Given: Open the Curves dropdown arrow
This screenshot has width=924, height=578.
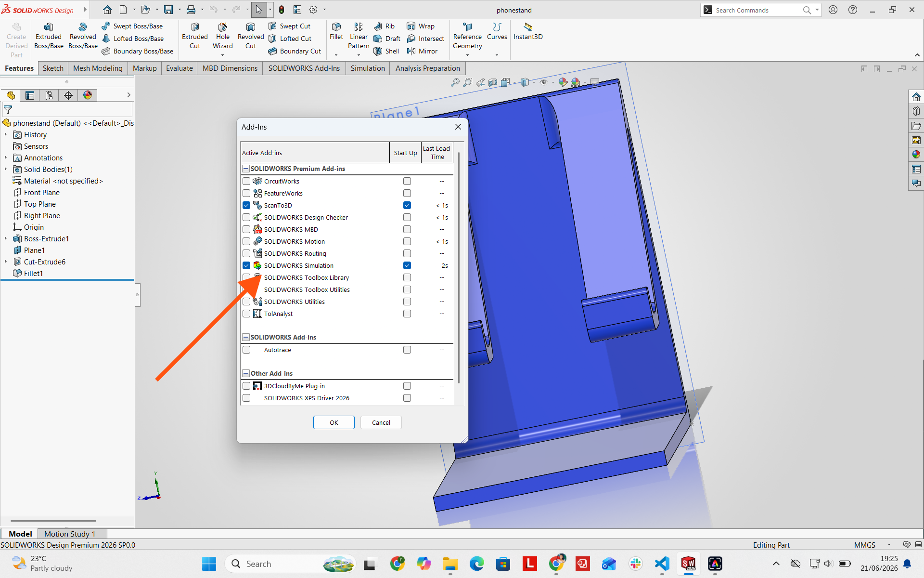Looking at the screenshot, I should 497,55.
